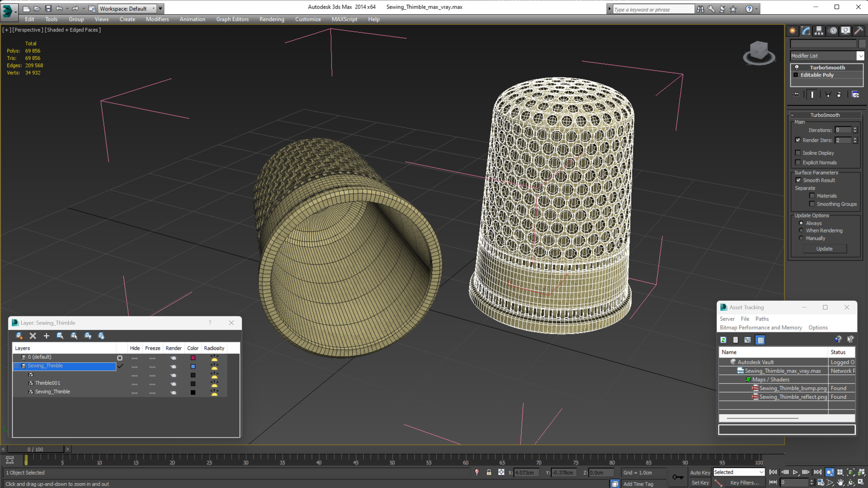Open the Create command panel tab
This screenshot has height=488, width=868.
coord(793,31)
